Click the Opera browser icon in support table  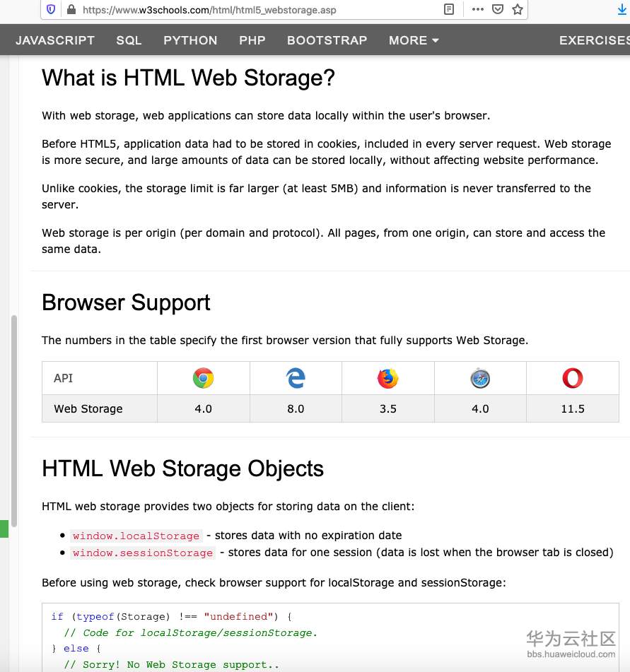click(572, 377)
